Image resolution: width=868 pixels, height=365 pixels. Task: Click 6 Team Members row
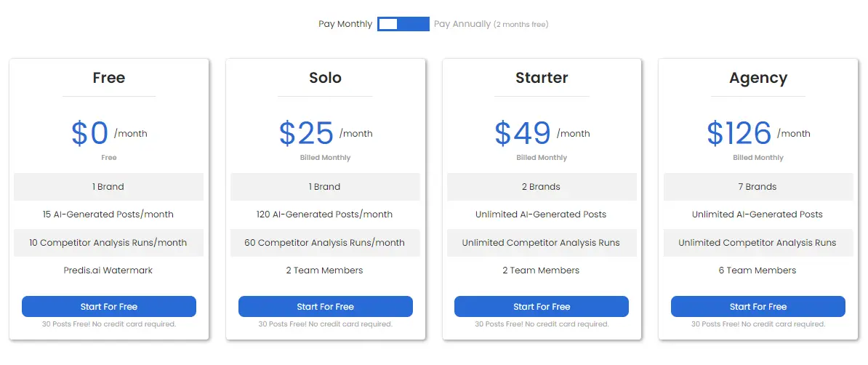(758, 270)
